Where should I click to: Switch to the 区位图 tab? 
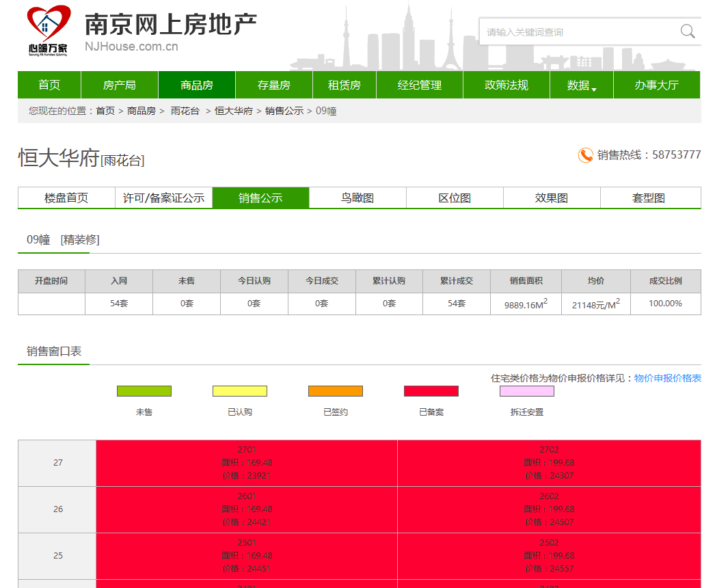(x=455, y=198)
